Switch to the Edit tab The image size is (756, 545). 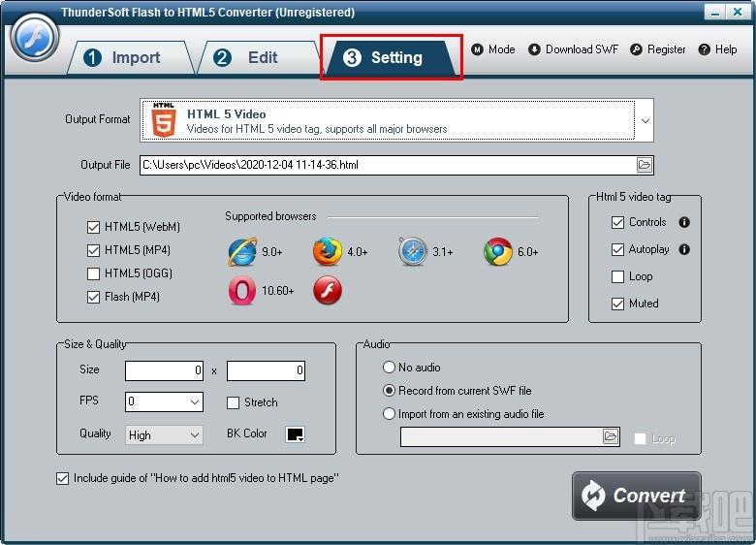[258, 57]
